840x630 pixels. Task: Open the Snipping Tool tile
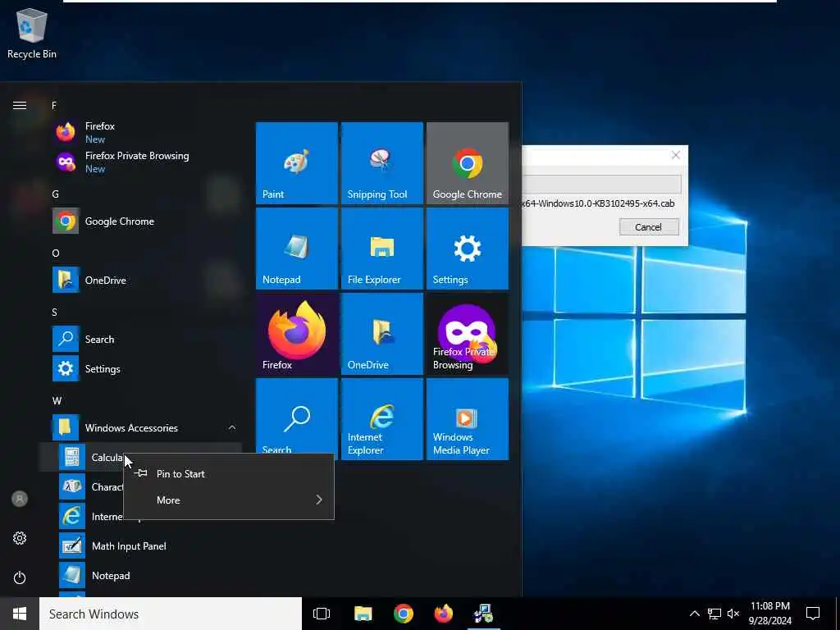382,163
